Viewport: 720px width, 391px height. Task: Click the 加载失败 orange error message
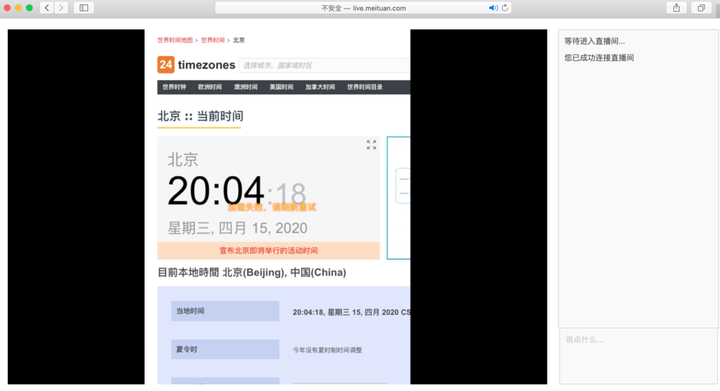(x=272, y=207)
